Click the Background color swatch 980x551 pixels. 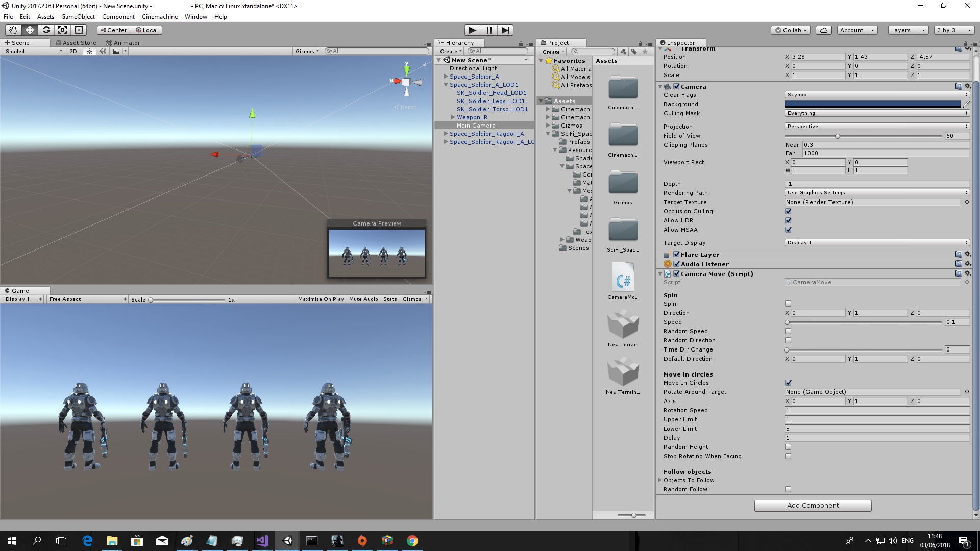[x=872, y=104]
